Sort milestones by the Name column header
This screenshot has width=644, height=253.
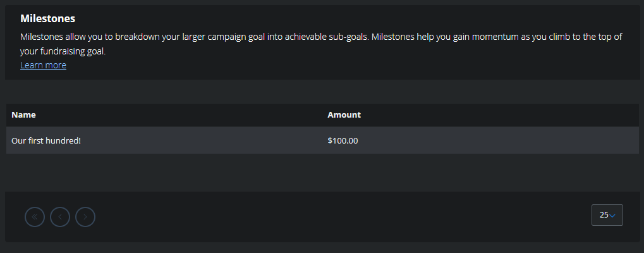pyautogui.click(x=23, y=115)
